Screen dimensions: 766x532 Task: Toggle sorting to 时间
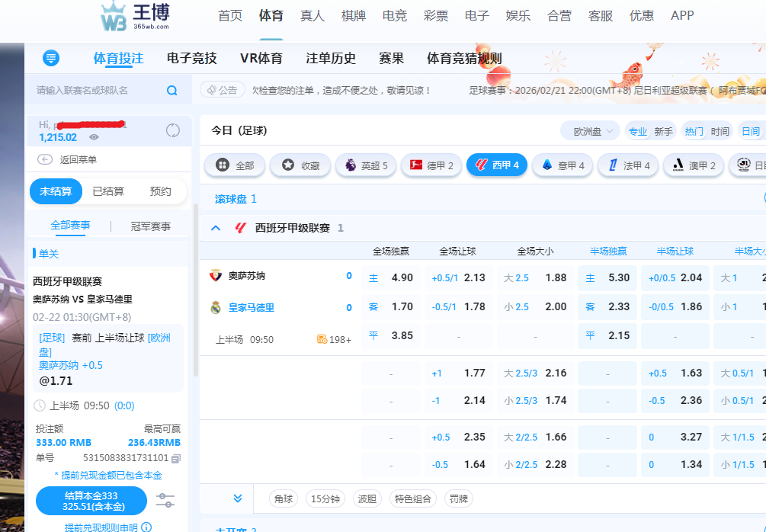pos(720,132)
